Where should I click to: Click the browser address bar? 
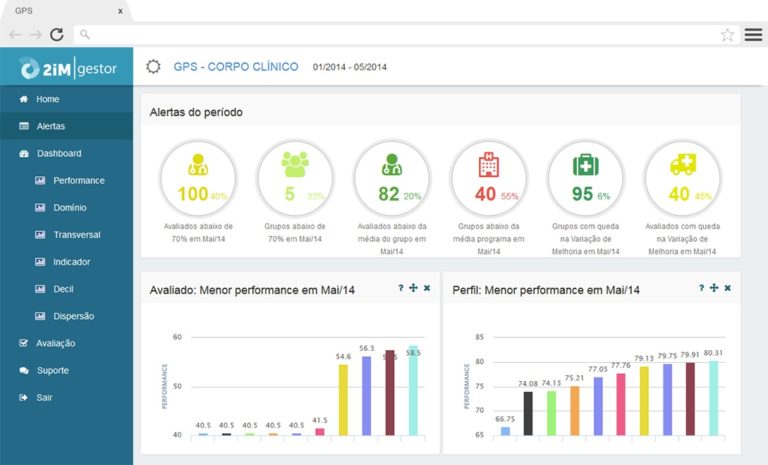tap(397, 35)
